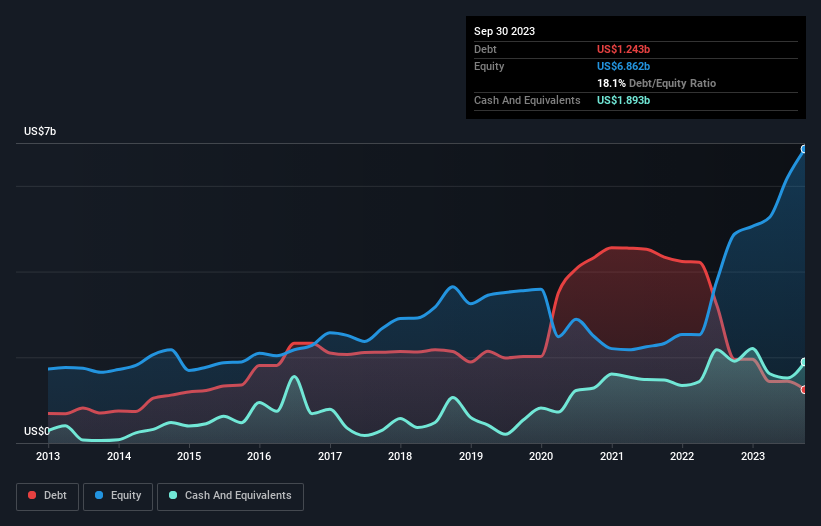Click the 2023 x-axis label

point(752,456)
